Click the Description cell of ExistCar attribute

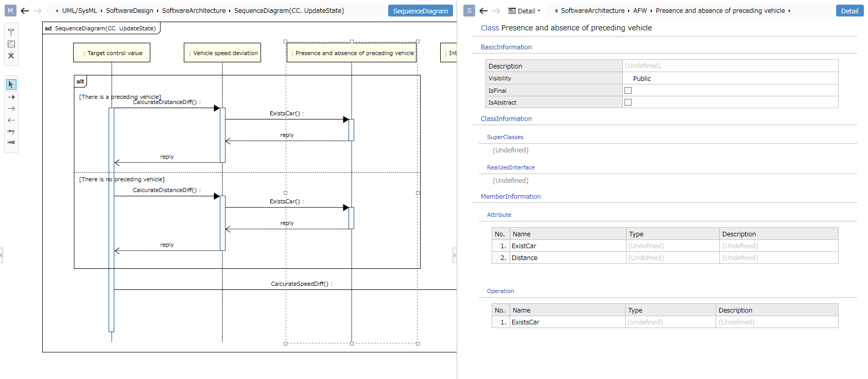tap(779, 246)
